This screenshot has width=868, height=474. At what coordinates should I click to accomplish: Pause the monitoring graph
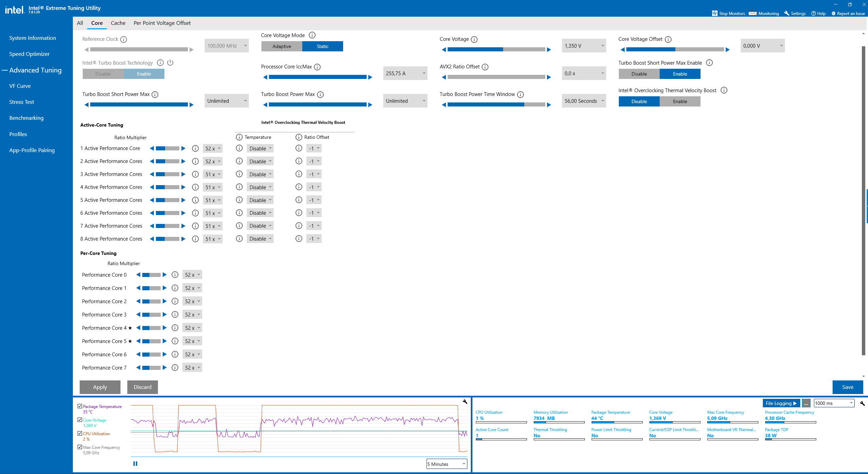point(135,463)
